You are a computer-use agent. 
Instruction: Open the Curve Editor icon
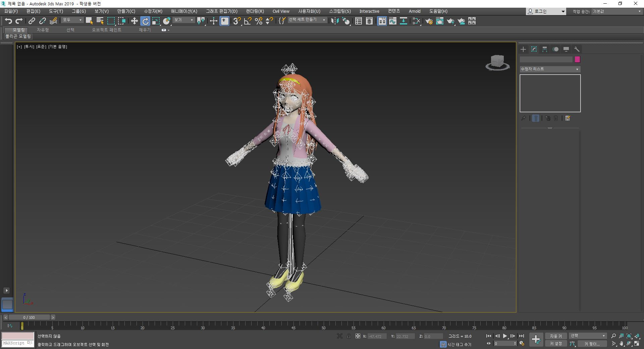pos(392,21)
